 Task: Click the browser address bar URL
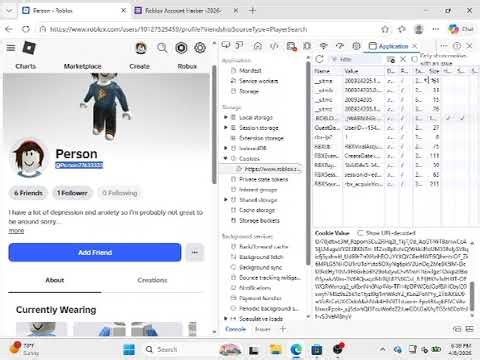[x=178, y=29]
